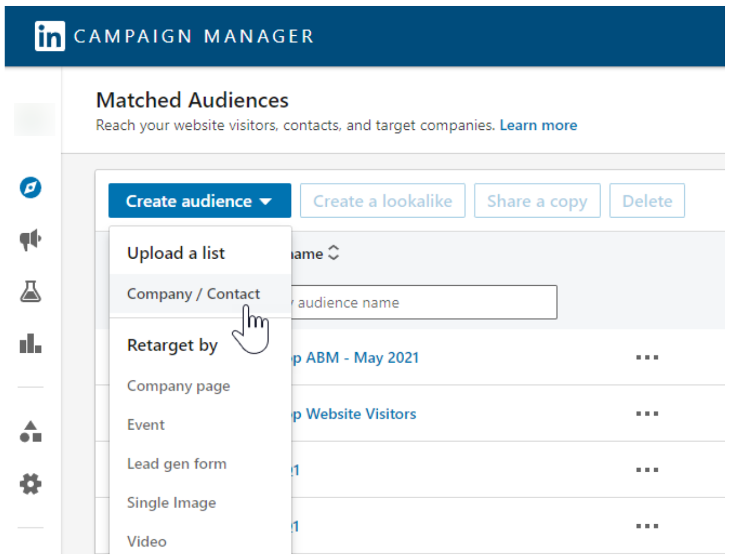This screenshot has height=560, width=731.
Task: Click the LinkedIn logo in top bar
Action: tap(49, 36)
